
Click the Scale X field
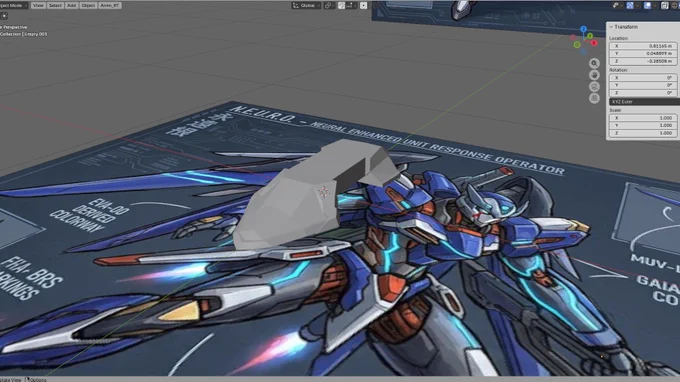point(643,118)
